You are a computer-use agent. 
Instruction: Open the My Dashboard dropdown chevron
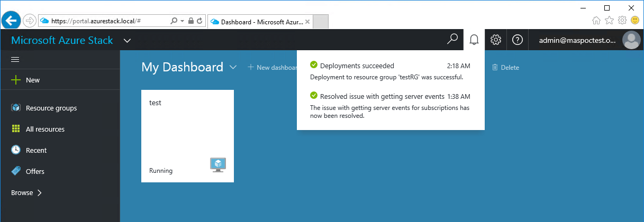(233, 67)
